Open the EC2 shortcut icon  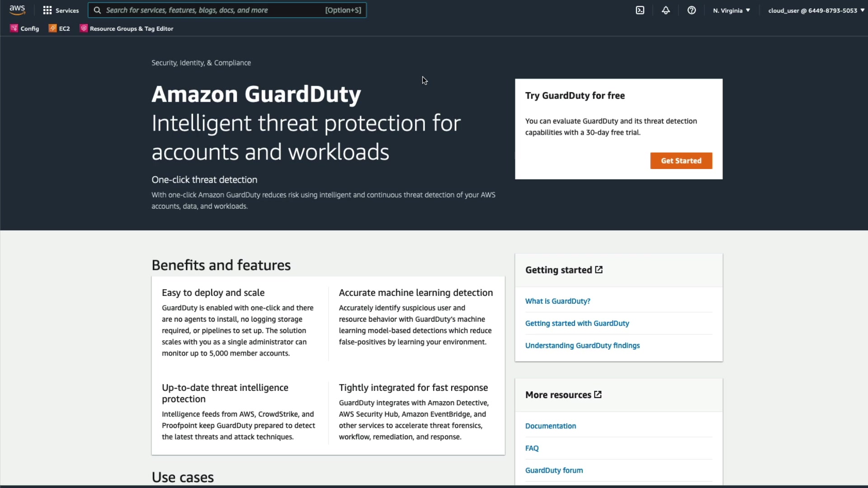(53, 28)
